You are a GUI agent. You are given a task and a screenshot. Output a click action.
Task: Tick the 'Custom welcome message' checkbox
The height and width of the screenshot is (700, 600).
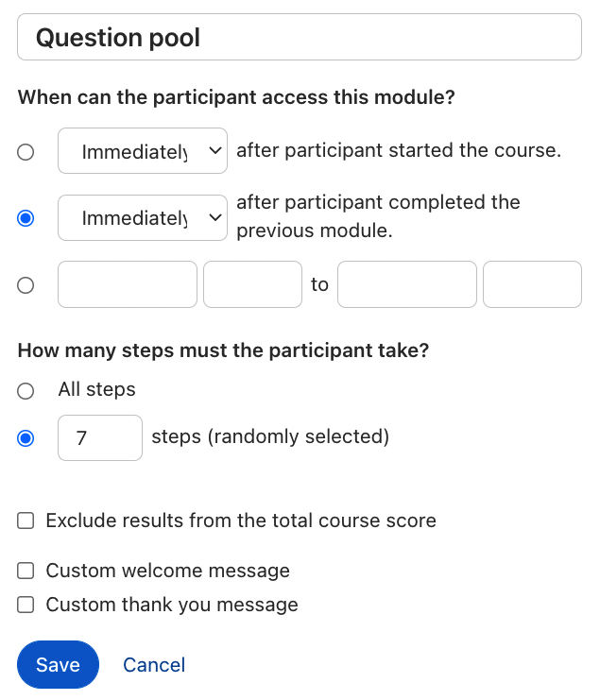26,571
